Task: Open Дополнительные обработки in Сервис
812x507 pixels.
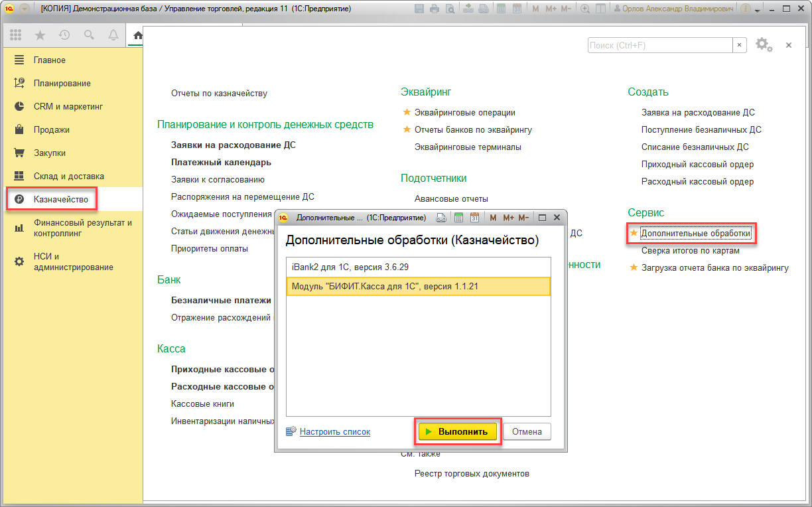Action: (x=696, y=234)
